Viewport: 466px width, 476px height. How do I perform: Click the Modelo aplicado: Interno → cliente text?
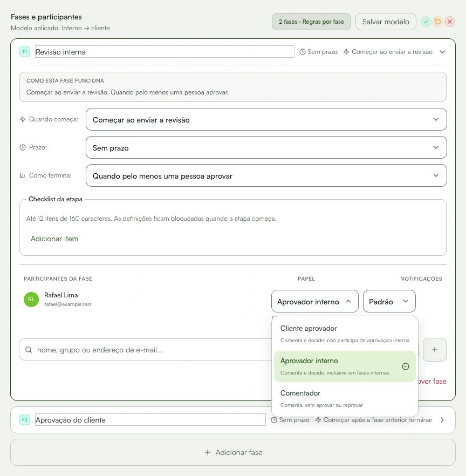[x=60, y=28]
